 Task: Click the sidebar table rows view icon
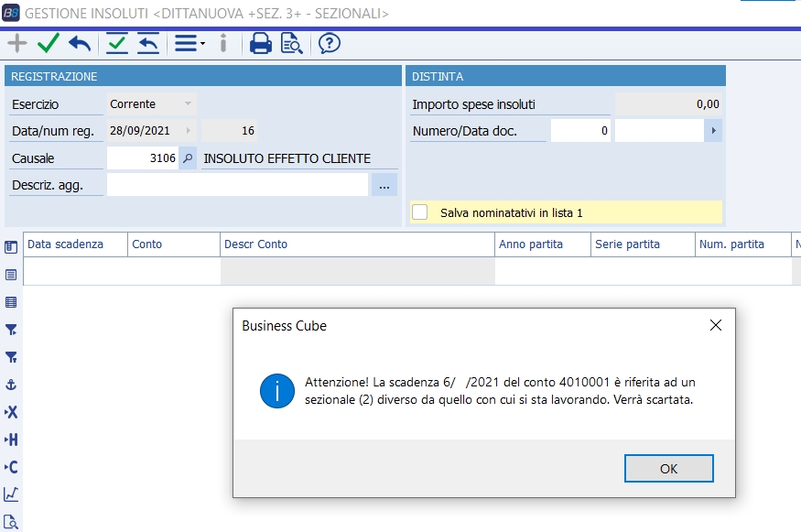(11, 302)
